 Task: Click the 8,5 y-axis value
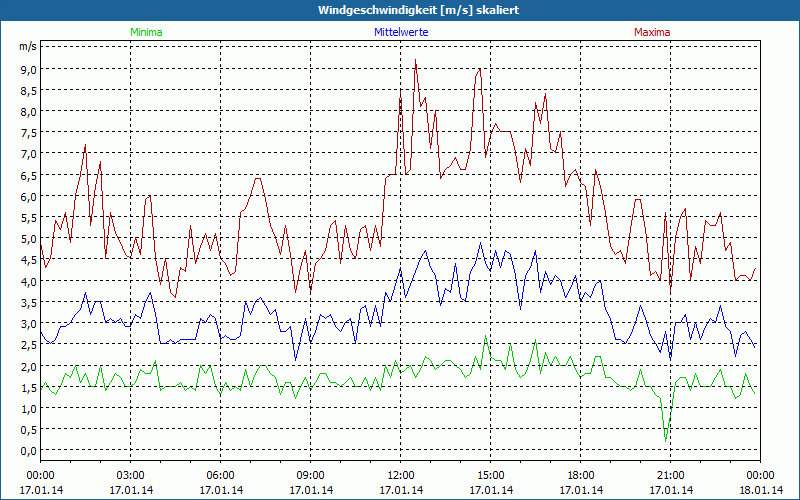coord(28,91)
